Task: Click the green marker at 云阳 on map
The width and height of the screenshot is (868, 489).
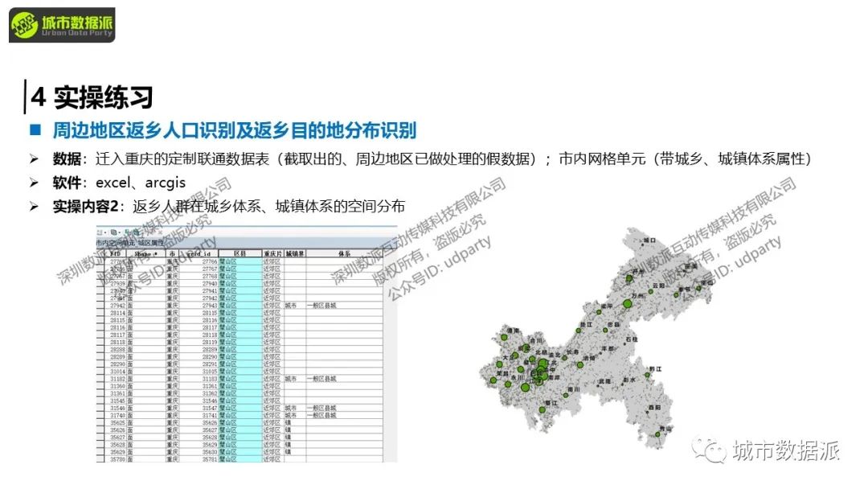Action: [649, 291]
